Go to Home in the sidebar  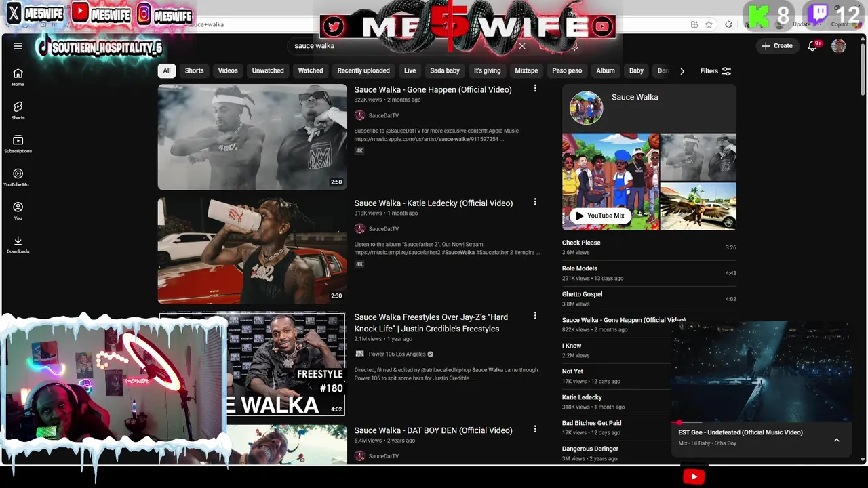click(18, 77)
